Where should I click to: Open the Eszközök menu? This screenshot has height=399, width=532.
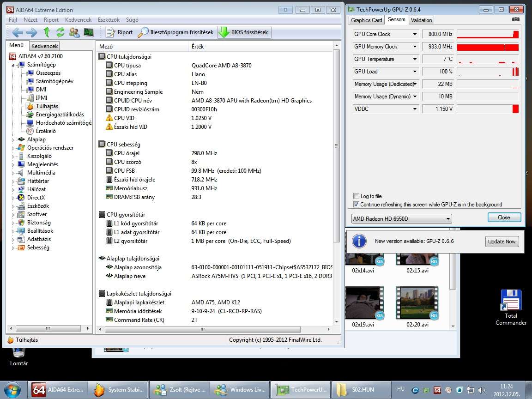[x=109, y=20]
